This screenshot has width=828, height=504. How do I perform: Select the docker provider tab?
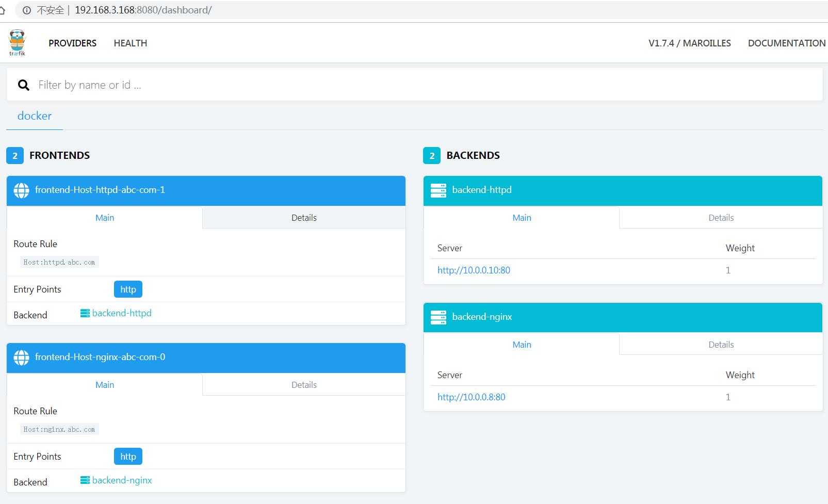coord(35,116)
